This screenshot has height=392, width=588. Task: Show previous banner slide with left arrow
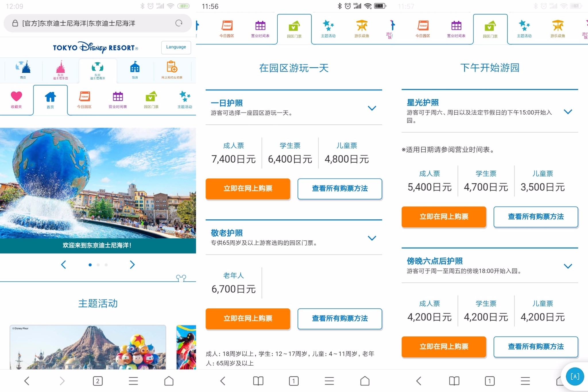64,264
